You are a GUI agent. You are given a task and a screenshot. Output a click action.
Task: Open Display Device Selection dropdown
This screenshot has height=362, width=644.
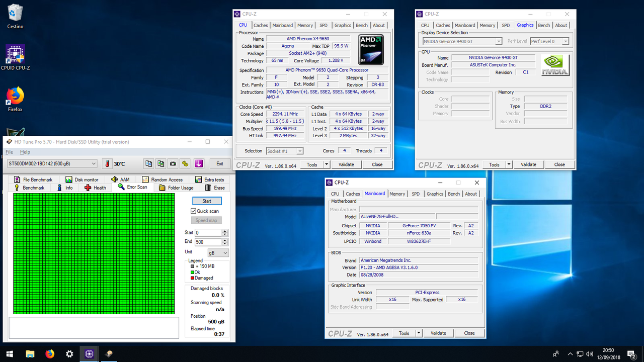[x=462, y=41]
